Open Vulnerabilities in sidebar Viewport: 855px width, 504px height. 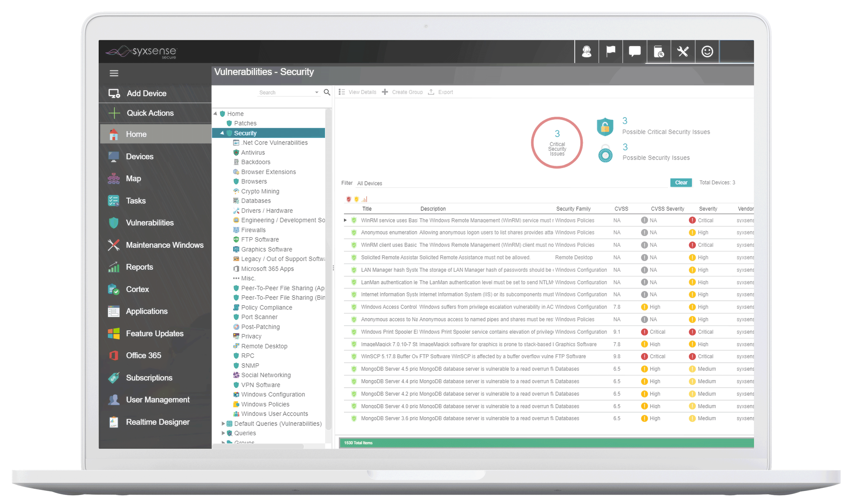point(155,223)
